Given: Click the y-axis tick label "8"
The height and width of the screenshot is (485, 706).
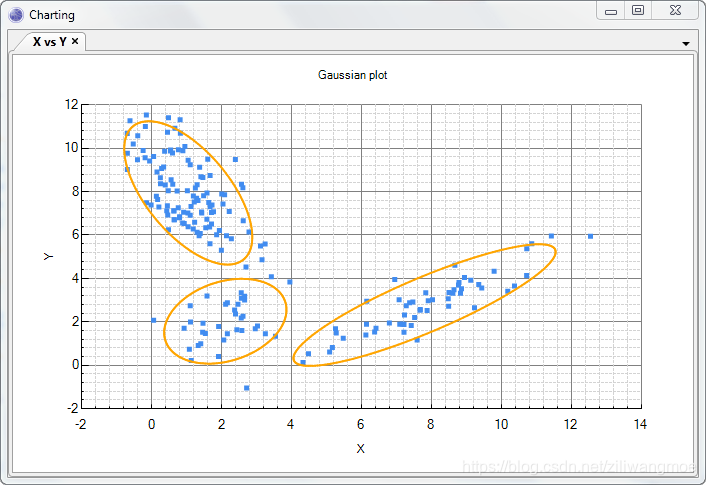Looking at the screenshot, I should point(75,191).
